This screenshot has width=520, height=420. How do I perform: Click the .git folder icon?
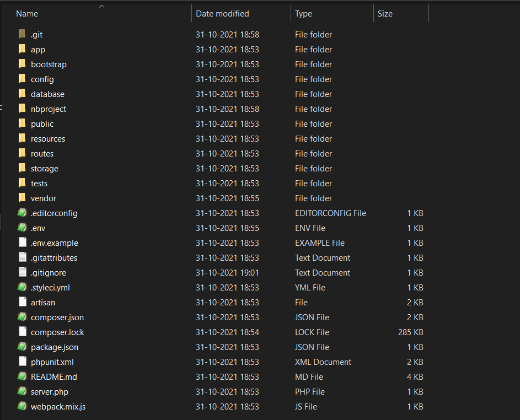(22, 34)
